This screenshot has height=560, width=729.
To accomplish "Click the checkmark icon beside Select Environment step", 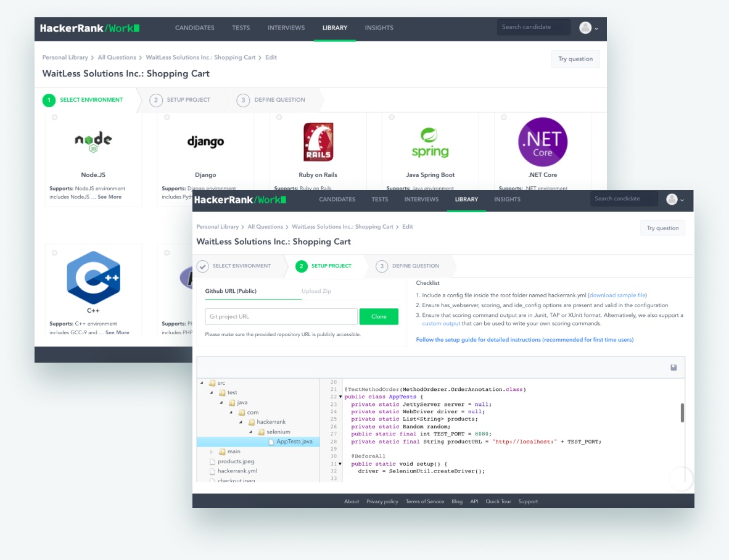I will [202, 266].
